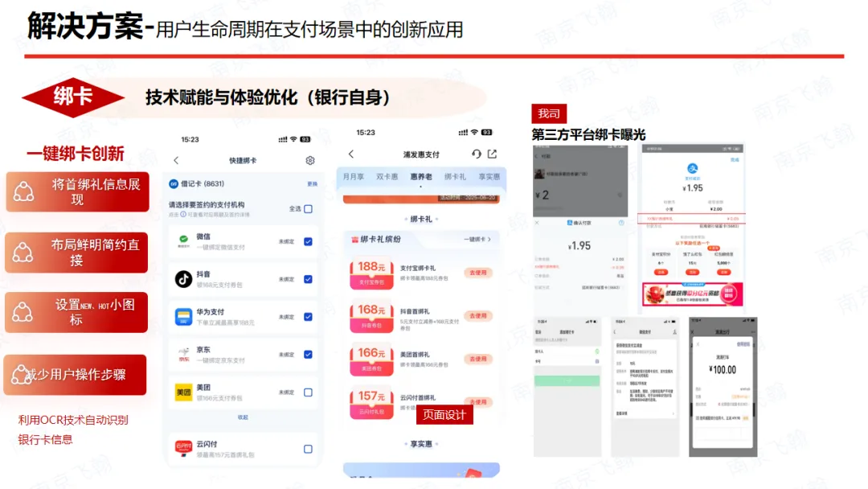Click icon on 布局鲜明简约直接 button
The width and height of the screenshot is (868, 489).
[23, 252]
